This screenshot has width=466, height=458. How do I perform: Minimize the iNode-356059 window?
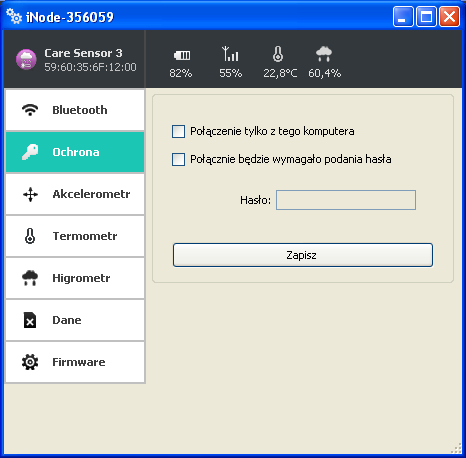click(403, 16)
